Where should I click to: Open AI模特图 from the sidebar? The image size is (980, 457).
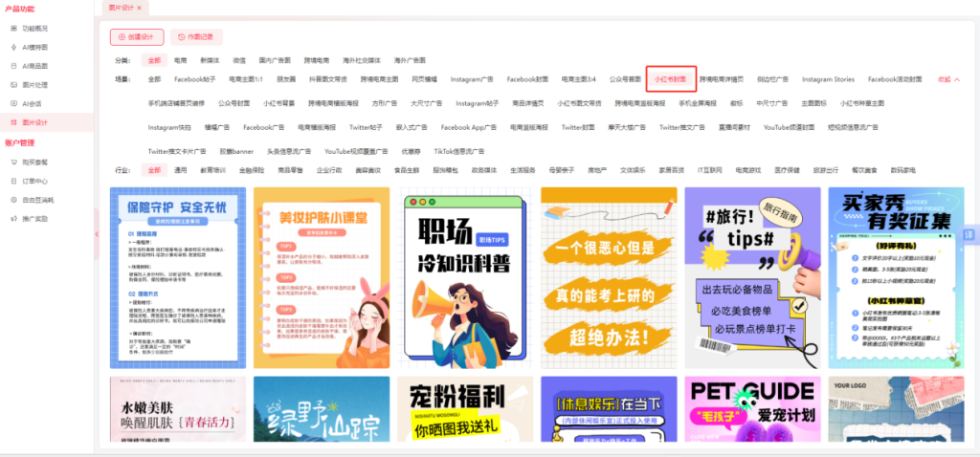(x=35, y=46)
